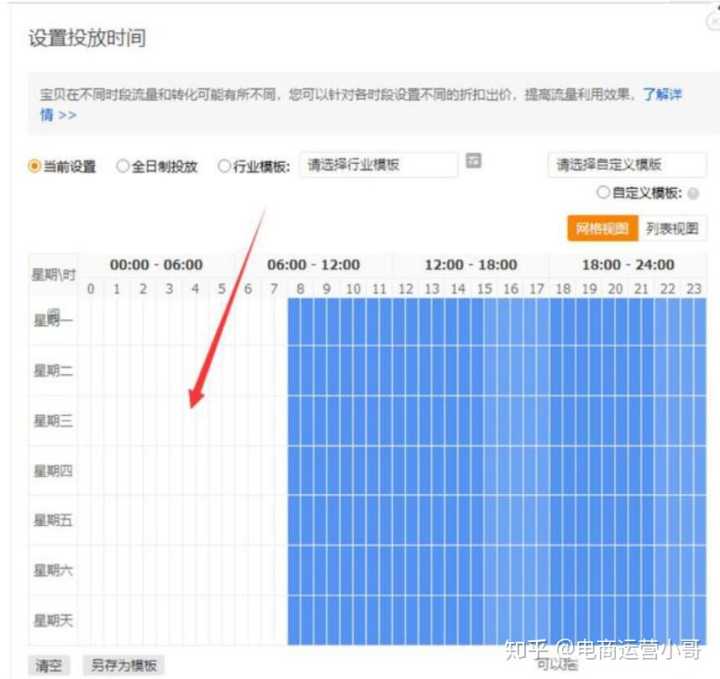The height and width of the screenshot is (679, 720).
Task: Click the icon beside the industry template dropdown
Action: [x=474, y=161]
